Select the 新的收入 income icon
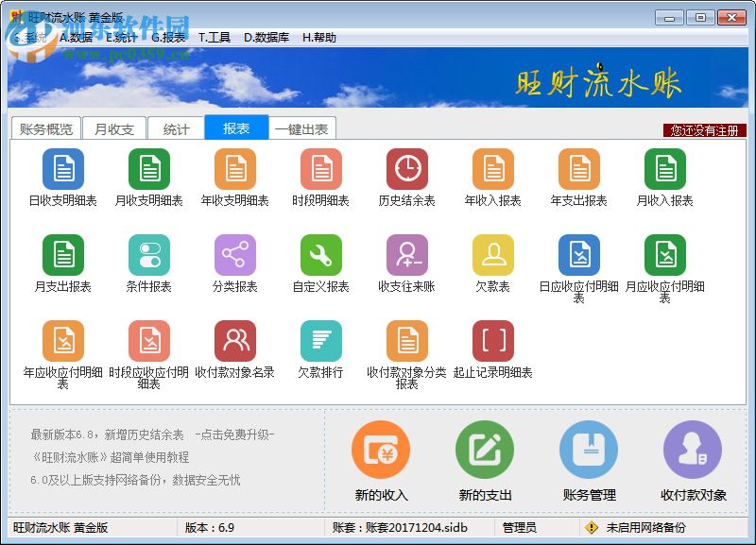This screenshot has height=545, width=756. [379, 456]
